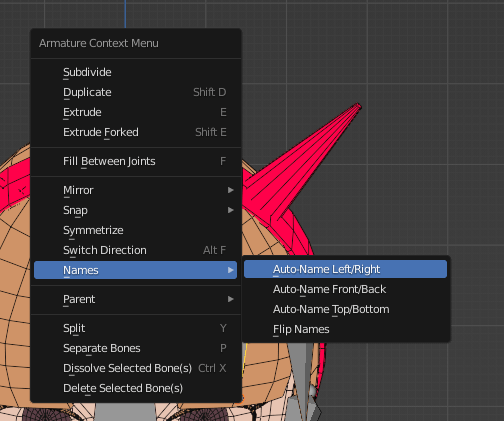
Task: Select the Symmetrize entry
Action: point(135,230)
